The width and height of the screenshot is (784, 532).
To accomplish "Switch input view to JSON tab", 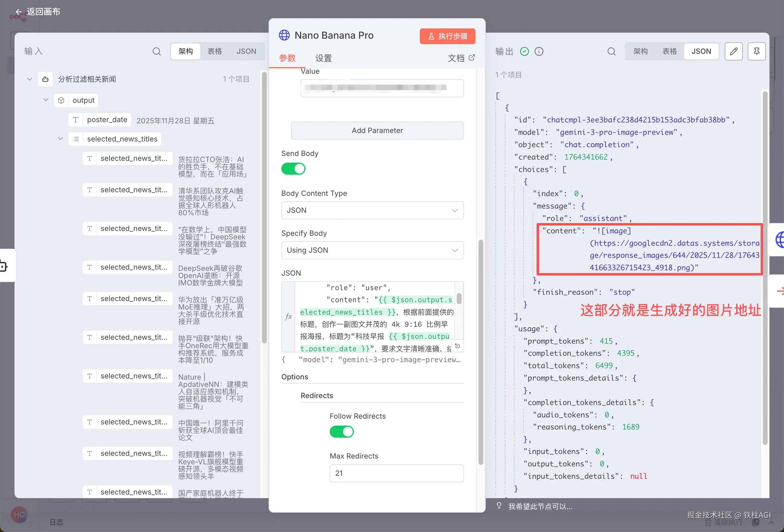I will (246, 51).
